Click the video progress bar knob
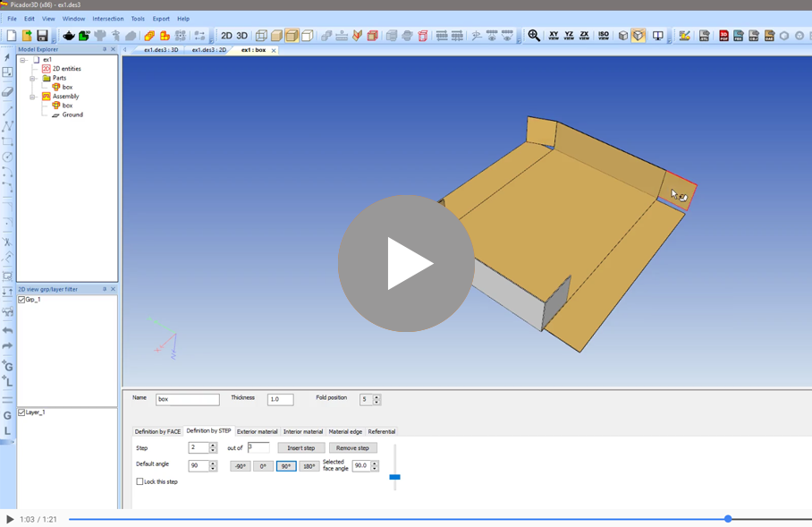The height and width of the screenshot is (527, 812). click(x=728, y=519)
